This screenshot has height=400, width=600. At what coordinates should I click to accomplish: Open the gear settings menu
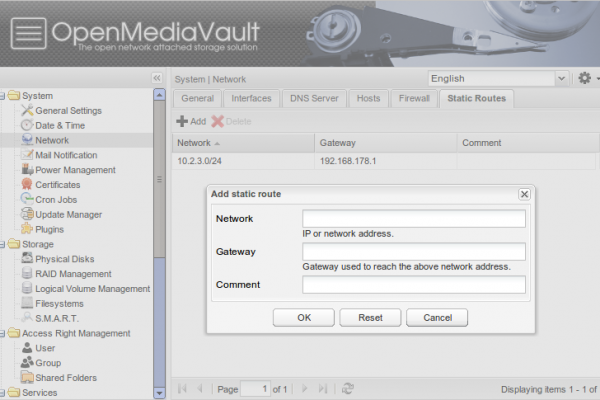coord(585,78)
